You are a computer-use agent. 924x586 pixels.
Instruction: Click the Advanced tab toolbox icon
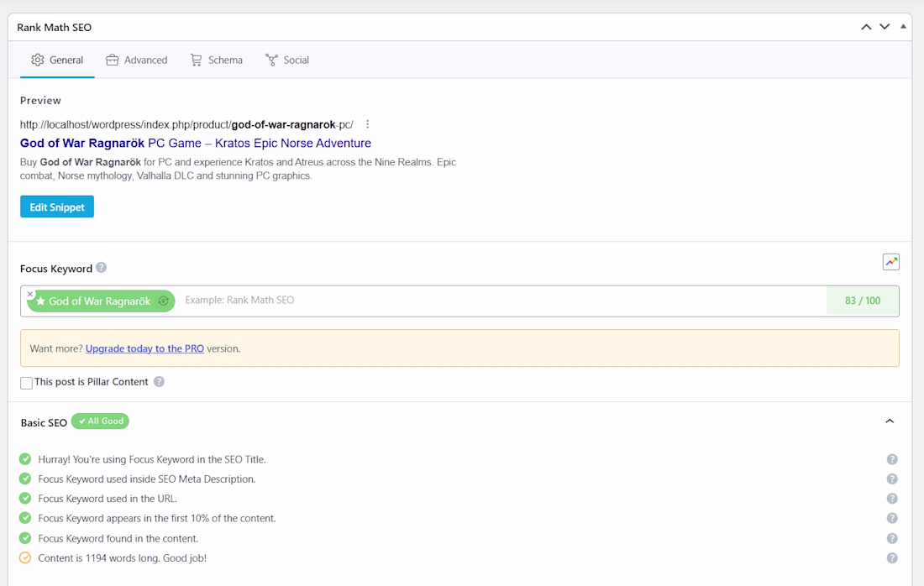coord(112,60)
